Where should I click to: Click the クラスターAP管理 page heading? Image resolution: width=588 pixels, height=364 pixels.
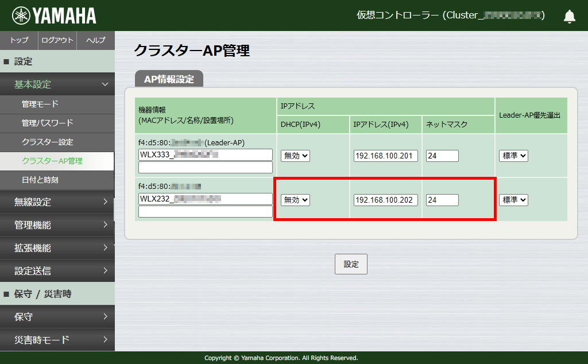[192, 50]
